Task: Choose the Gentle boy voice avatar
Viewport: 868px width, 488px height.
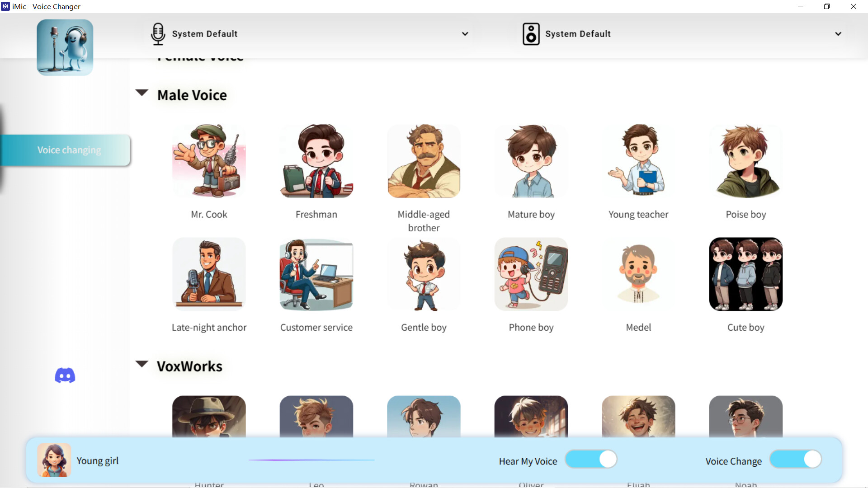Action: (424, 274)
